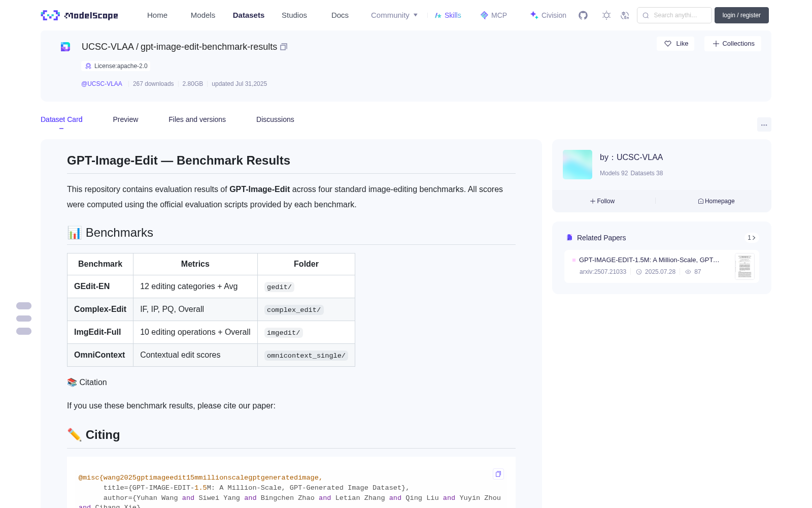Image resolution: width=812 pixels, height=508 pixels.
Task: Open the three-dots more options menu
Action: coord(764,124)
